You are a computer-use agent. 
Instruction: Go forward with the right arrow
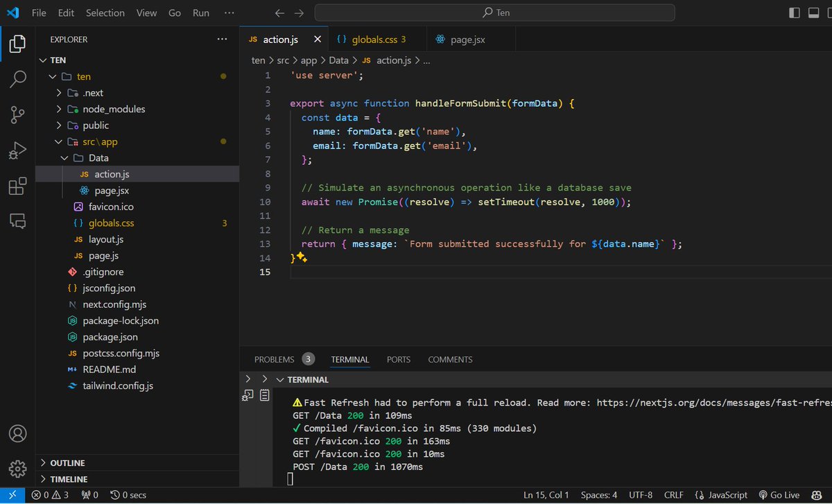click(x=299, y=13)
